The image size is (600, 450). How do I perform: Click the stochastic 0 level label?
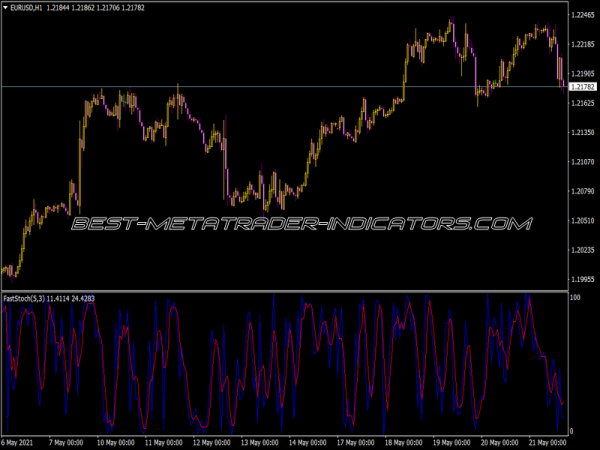(x=572, y=431)
